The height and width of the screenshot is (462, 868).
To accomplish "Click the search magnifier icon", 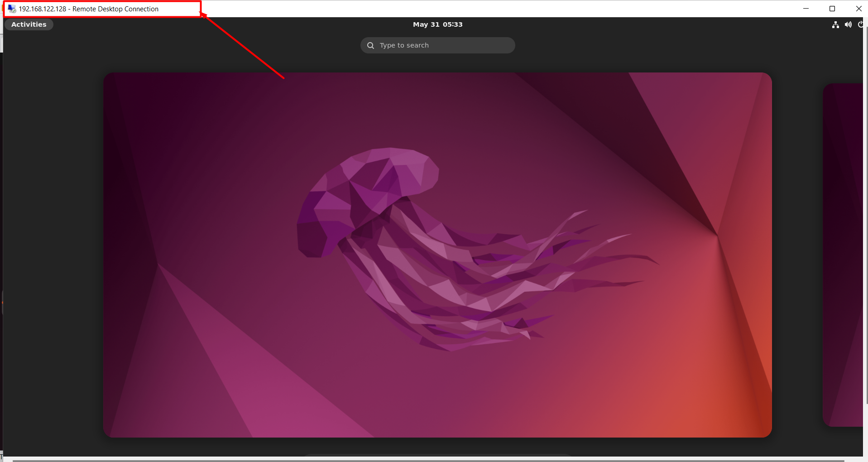I will point(370,45).
